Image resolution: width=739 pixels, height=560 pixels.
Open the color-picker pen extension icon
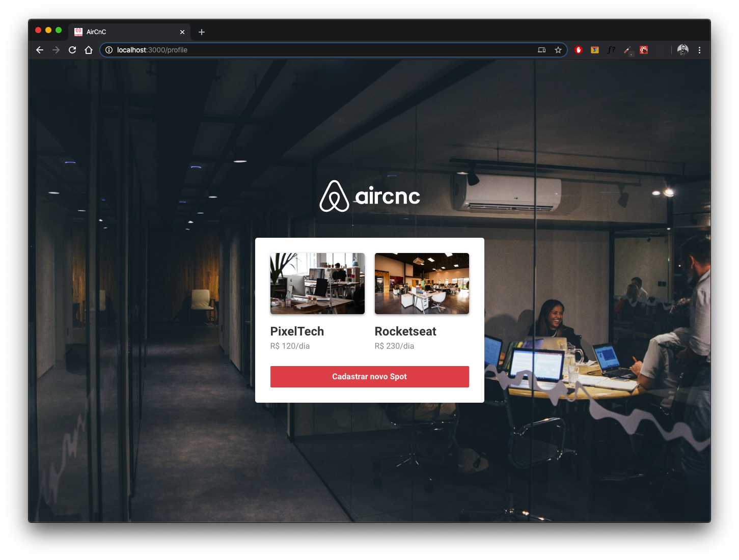pos(627,50)
